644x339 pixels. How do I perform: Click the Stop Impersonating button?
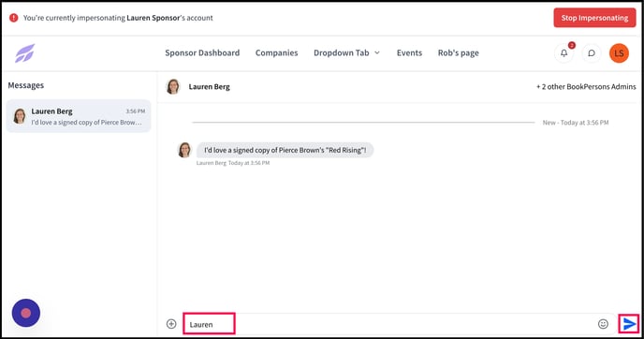[594, 18]
